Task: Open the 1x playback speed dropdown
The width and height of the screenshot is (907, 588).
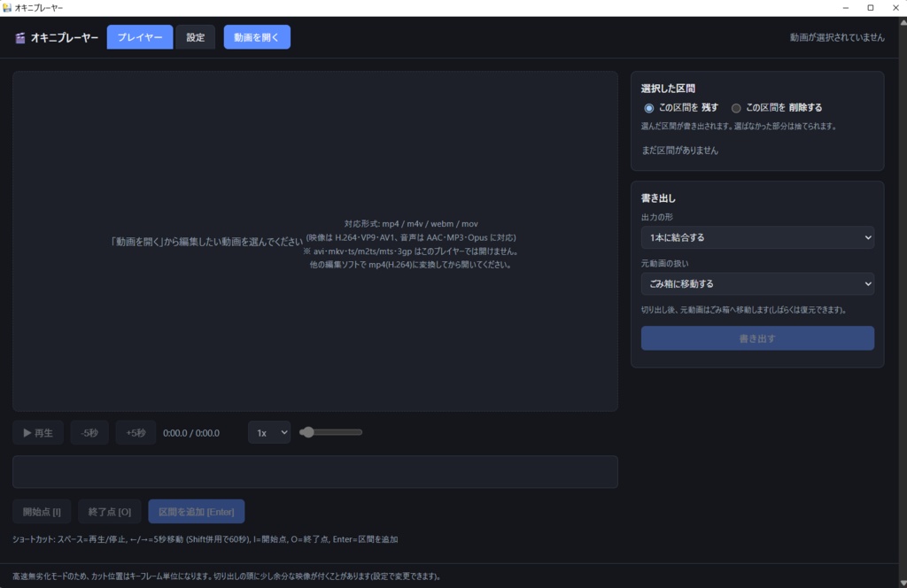Action: (269, 432)
